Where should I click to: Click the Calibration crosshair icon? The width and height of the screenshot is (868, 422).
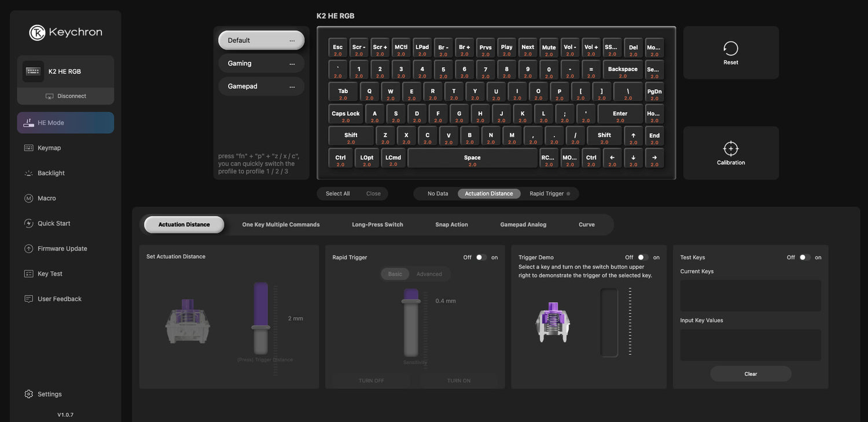[x=731, y=149]
